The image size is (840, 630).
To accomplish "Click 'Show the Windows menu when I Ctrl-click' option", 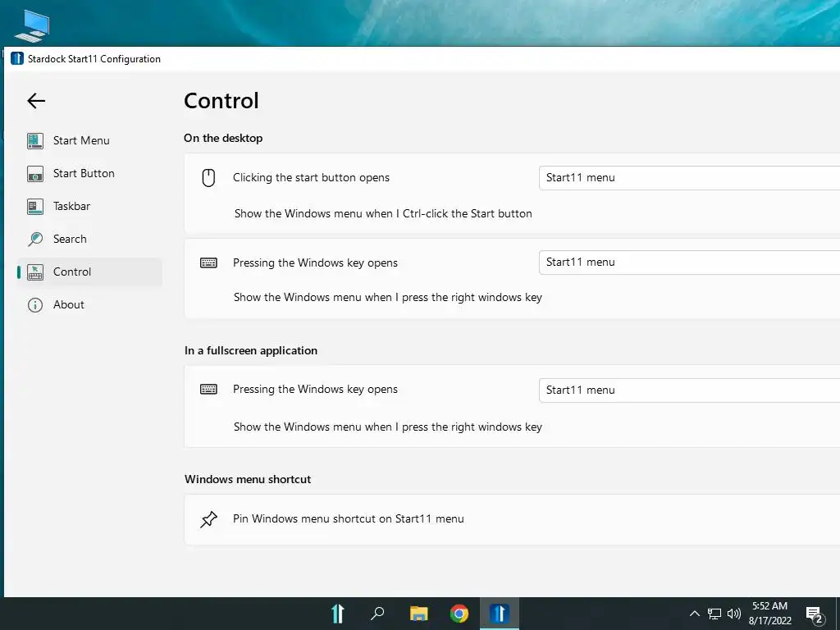I will click(x=383, y=214).
